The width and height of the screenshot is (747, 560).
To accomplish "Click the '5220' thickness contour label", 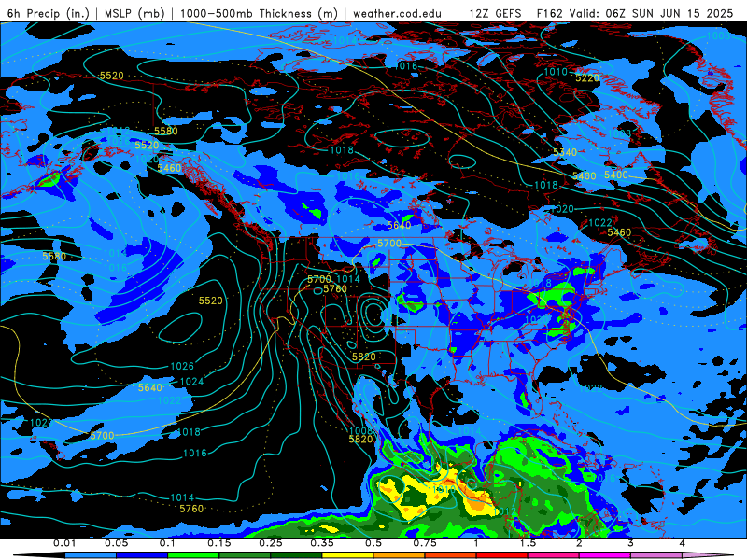I will click(x=587, y=78).
